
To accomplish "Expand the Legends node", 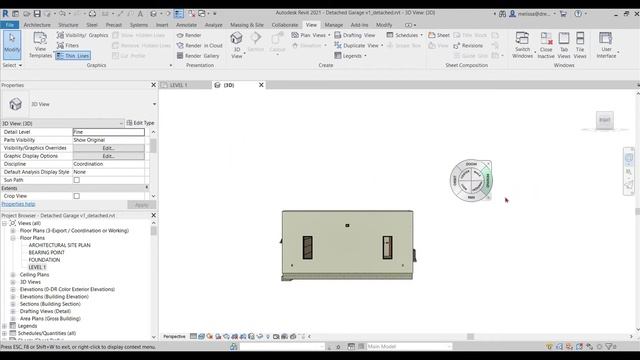I will coord(4,326).
